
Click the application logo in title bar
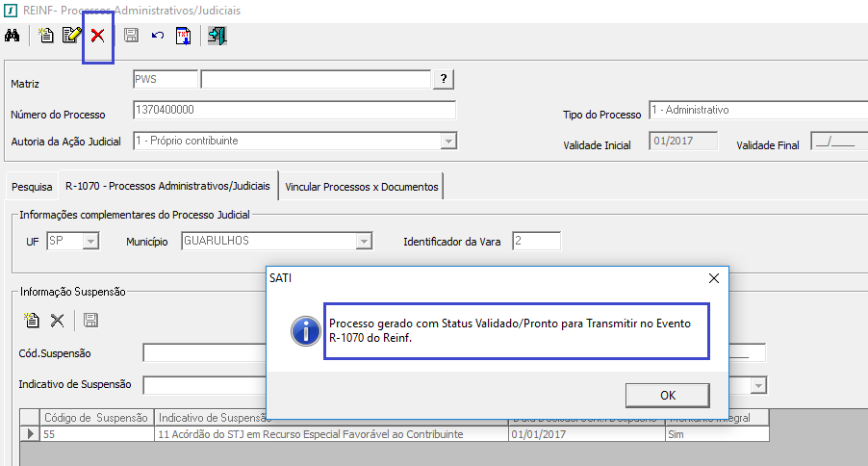click(10, 10)
